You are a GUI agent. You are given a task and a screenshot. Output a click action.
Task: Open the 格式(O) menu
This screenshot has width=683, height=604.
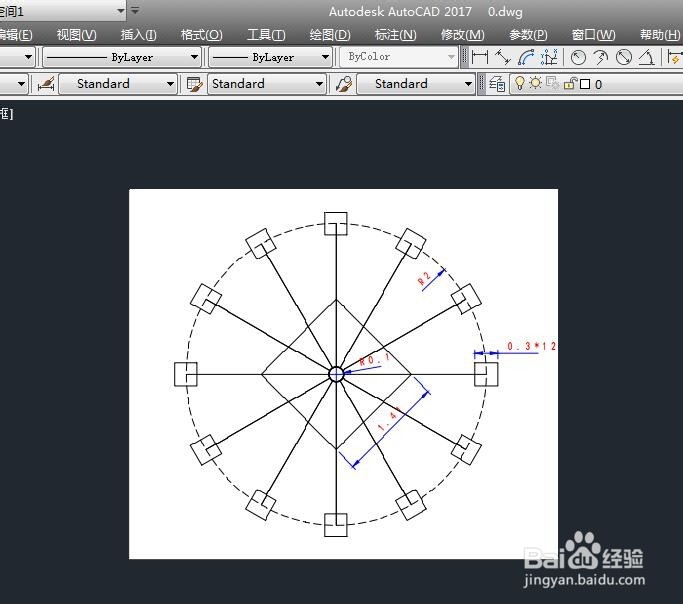coord(201,34)
